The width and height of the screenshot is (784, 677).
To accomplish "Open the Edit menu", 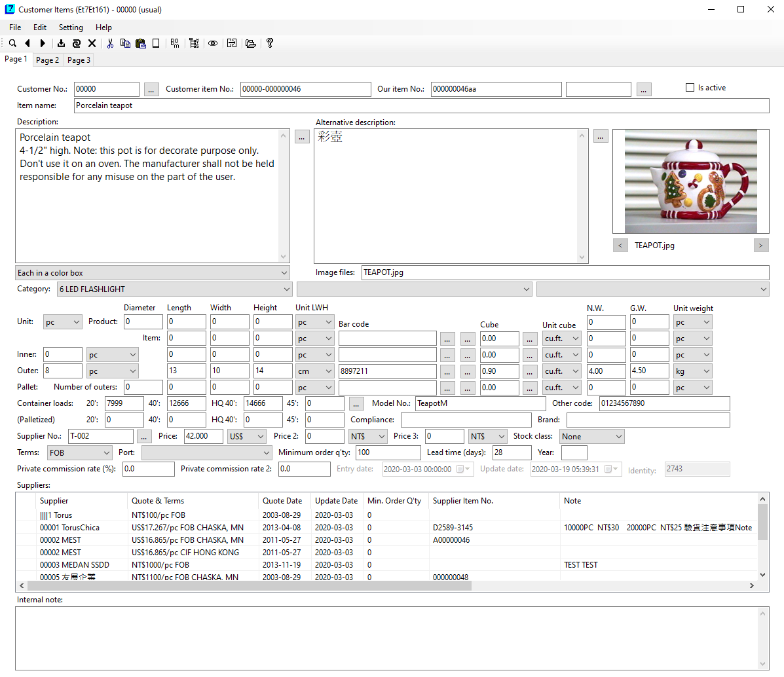I will click(40, 27).
